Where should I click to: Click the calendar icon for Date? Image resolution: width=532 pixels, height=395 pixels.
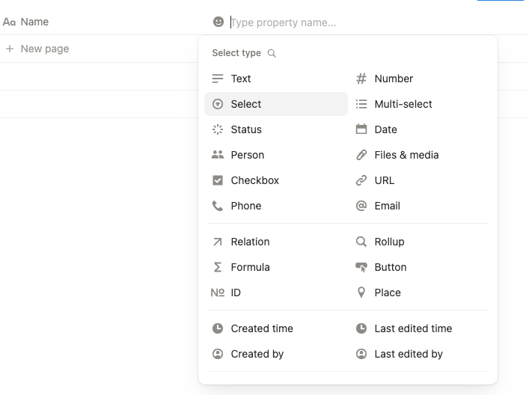pos(361,129)
